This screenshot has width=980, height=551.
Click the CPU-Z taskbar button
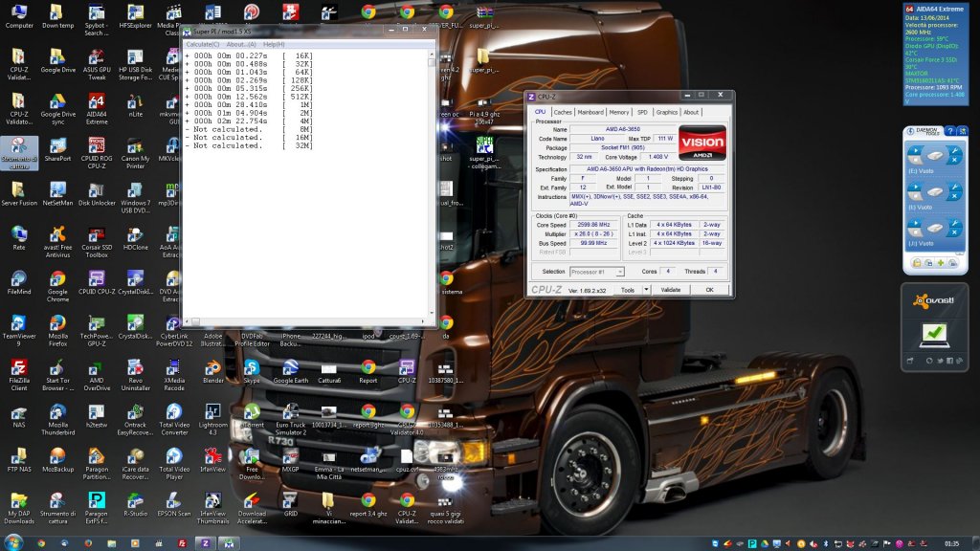(x=206, y=543)
